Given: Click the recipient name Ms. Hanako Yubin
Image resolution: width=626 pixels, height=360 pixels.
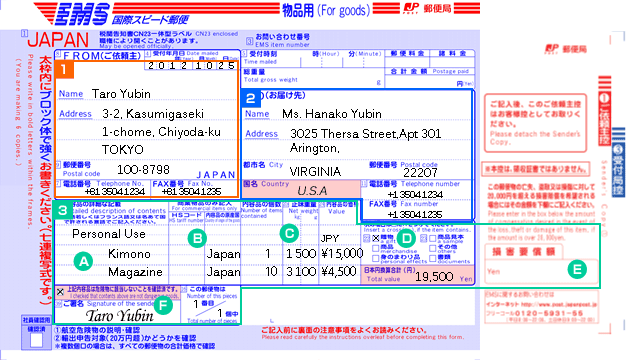Looking at the screenshot, I should (332, 114).
